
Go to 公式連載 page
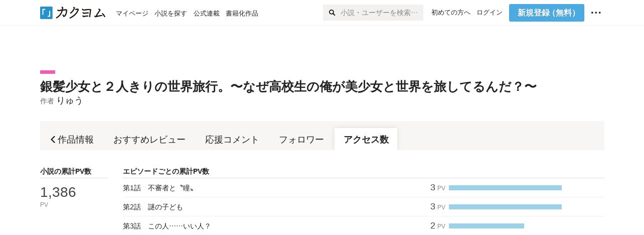[x=207, y=14]
